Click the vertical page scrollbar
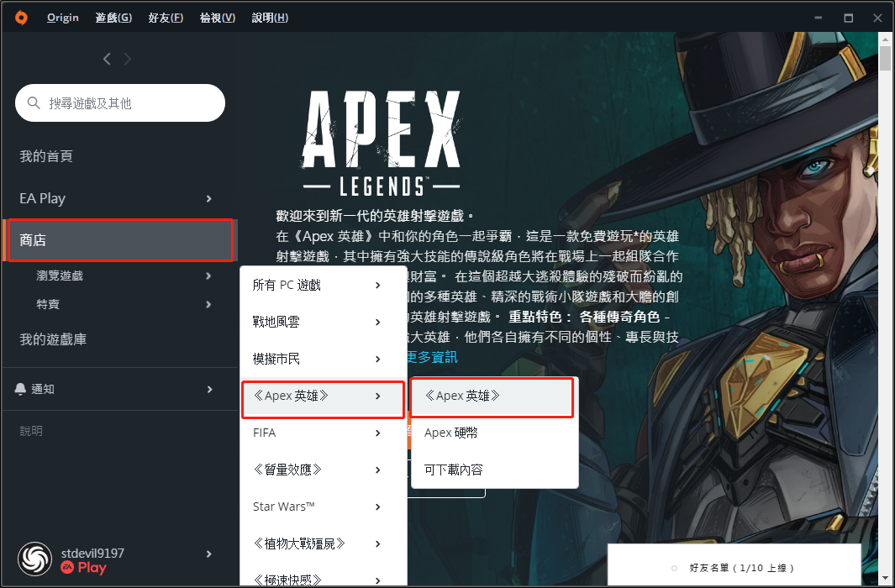The height and width of the screenshot is (588, 895). [x=885, y=308]
